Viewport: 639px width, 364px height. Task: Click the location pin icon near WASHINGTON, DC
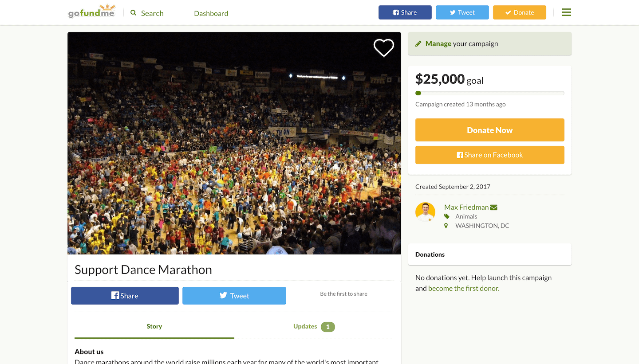point(446,225)
